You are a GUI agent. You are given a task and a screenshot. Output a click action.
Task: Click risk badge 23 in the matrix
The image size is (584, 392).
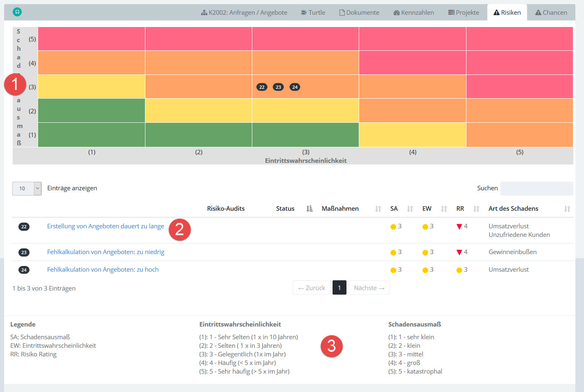click(278, 87)
